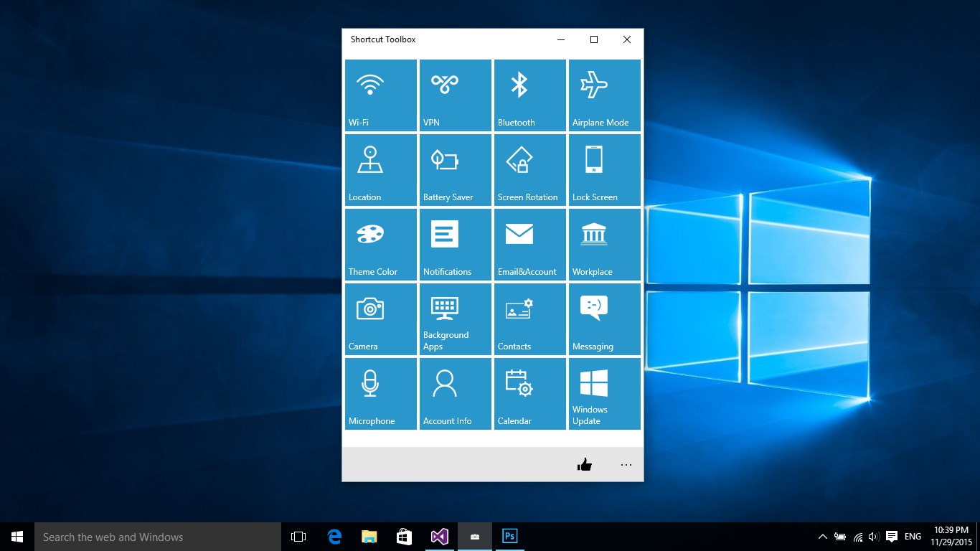Open the Bluetooth settings tile
The image size is (980, 551).
tap(530, 95)
